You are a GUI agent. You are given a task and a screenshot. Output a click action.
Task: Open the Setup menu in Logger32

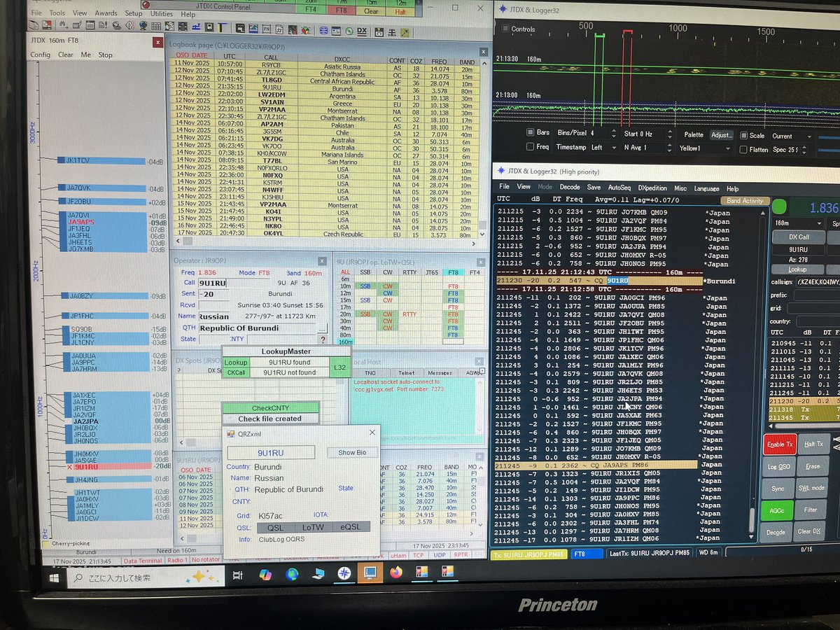pos(133,13)
